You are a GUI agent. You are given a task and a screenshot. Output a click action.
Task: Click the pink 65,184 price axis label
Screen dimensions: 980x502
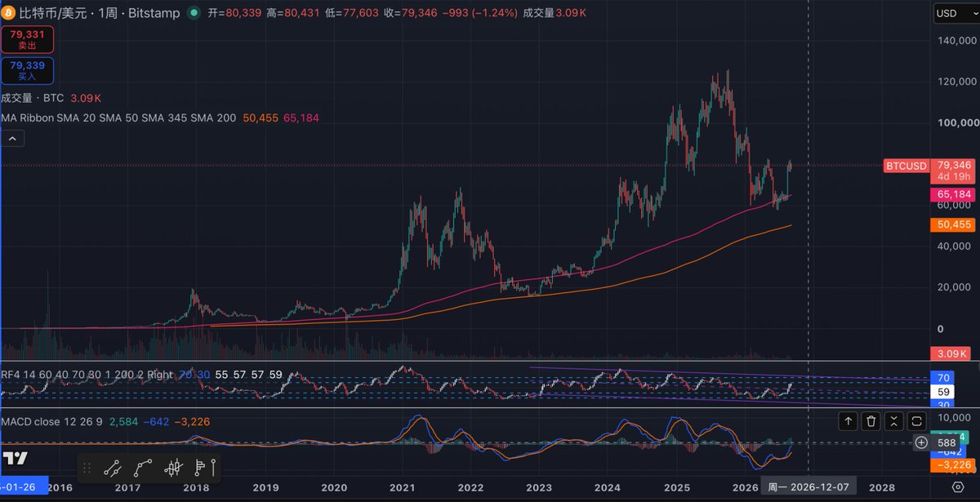click(951, 195)
